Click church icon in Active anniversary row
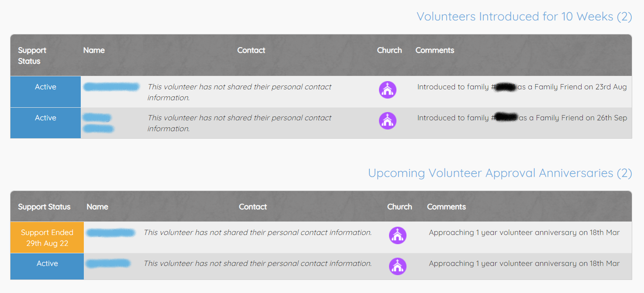This screenshot has width=644, height=293. coord(397,266)
